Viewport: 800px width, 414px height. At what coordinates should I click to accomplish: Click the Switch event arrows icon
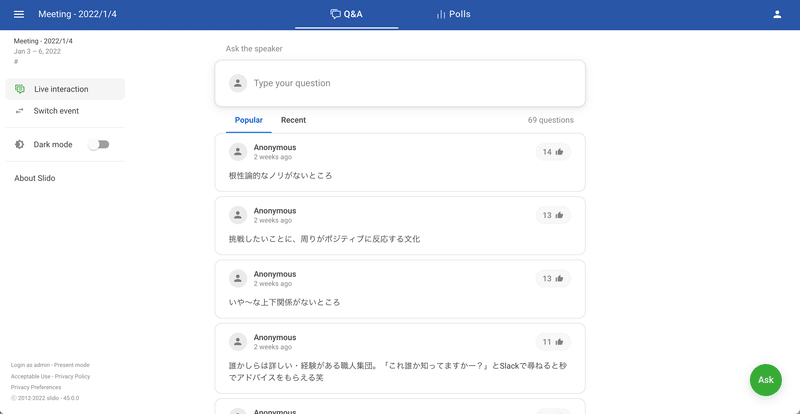pos(19,111)
